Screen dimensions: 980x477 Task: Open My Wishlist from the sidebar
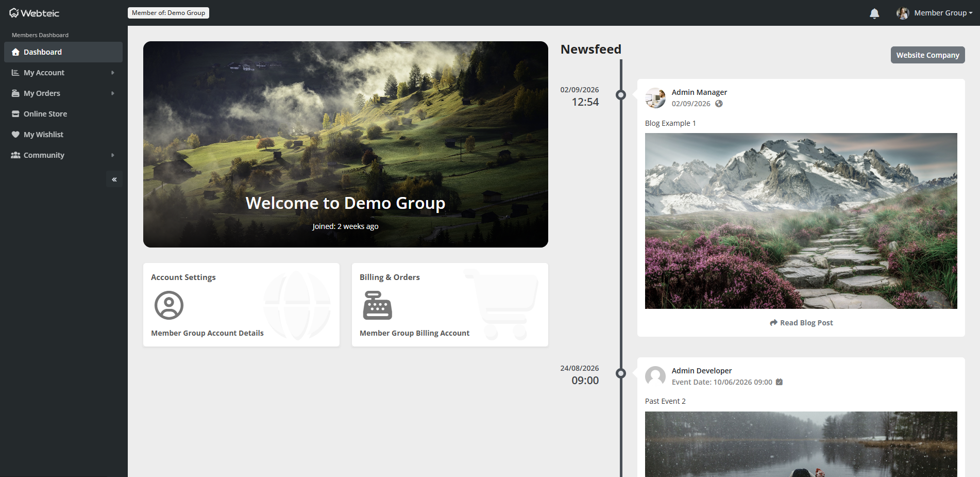[63, 135]
